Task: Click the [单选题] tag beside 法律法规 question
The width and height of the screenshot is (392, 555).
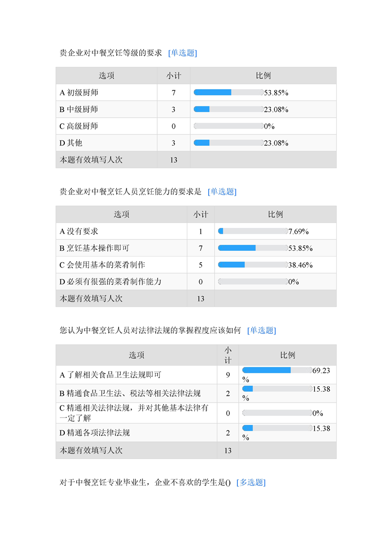Action: [261, 330]
